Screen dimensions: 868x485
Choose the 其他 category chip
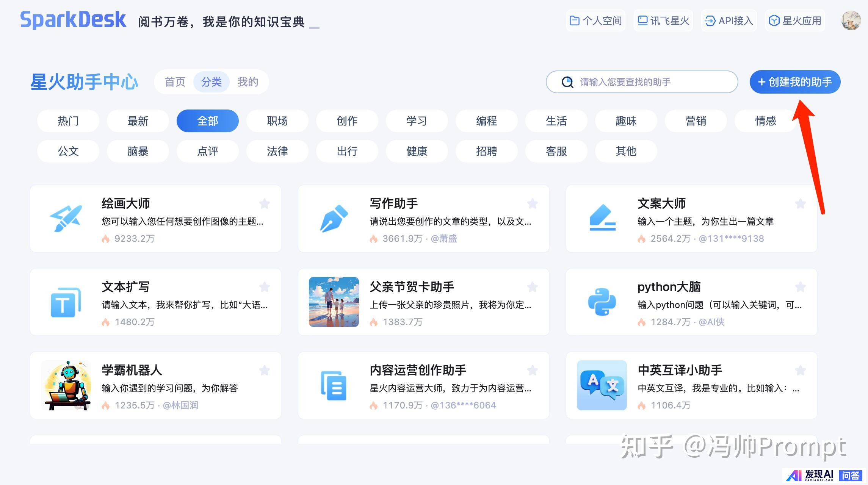(x=626, y=151)
